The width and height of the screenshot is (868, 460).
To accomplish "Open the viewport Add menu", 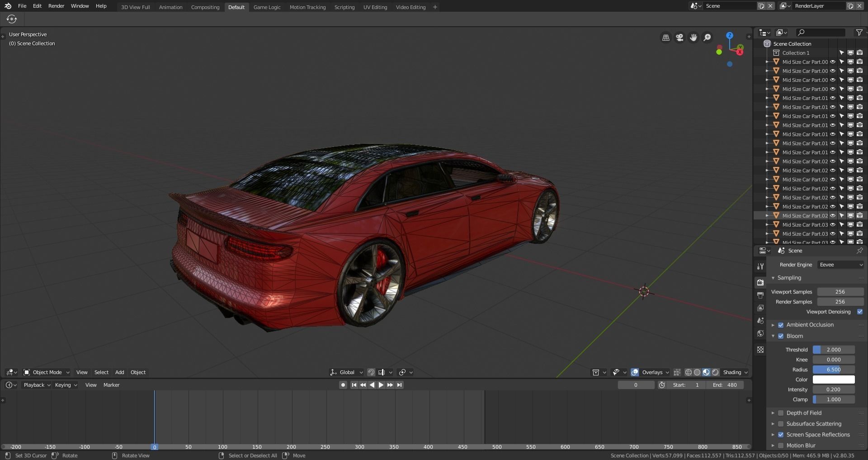I will [x=119, y=372].
